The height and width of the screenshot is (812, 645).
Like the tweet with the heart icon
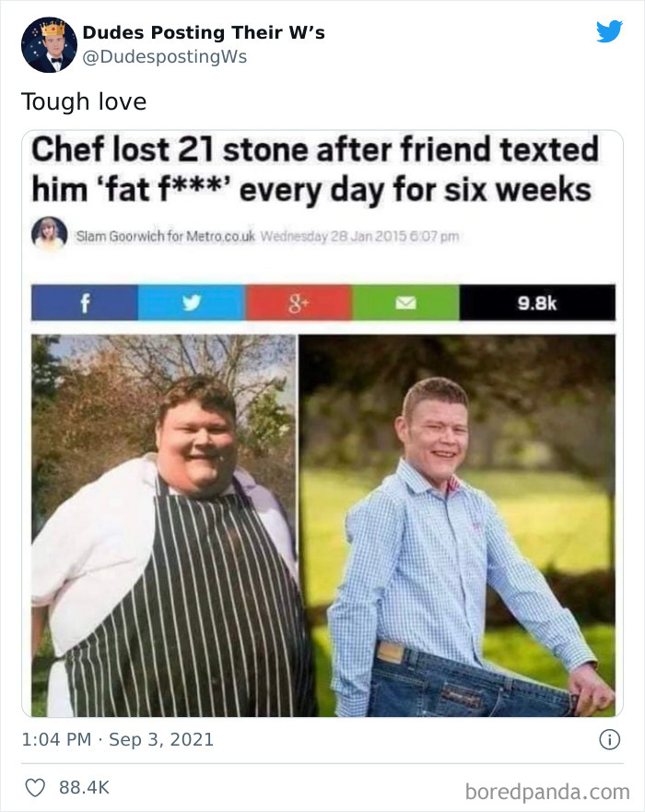click(35, 788)
